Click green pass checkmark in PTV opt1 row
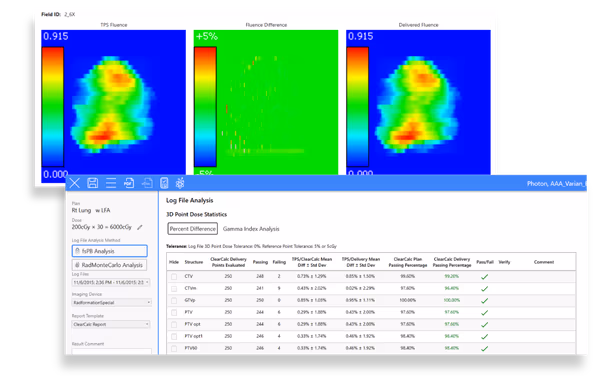Image resolution: width=600 pixels, height=376 pixels. tap(484, 337)
